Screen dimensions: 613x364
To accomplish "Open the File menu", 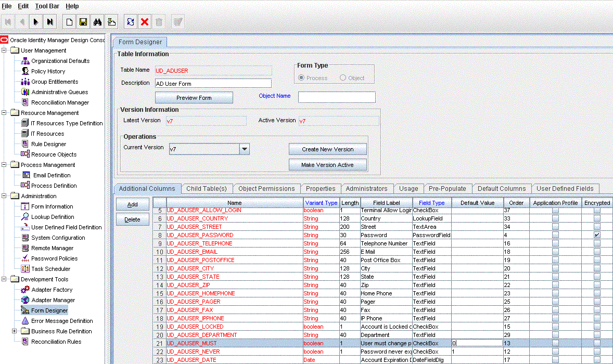I will [7, 6].
